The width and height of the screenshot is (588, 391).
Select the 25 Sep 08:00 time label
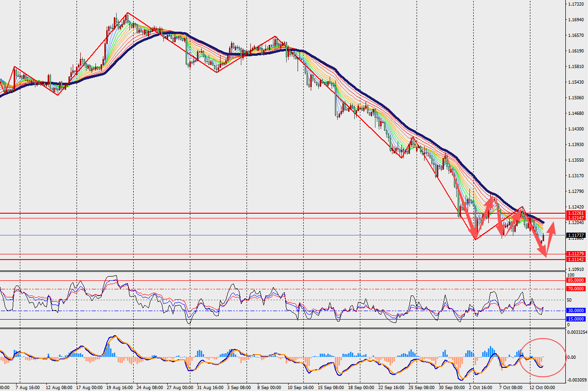(x=423, y=387)
